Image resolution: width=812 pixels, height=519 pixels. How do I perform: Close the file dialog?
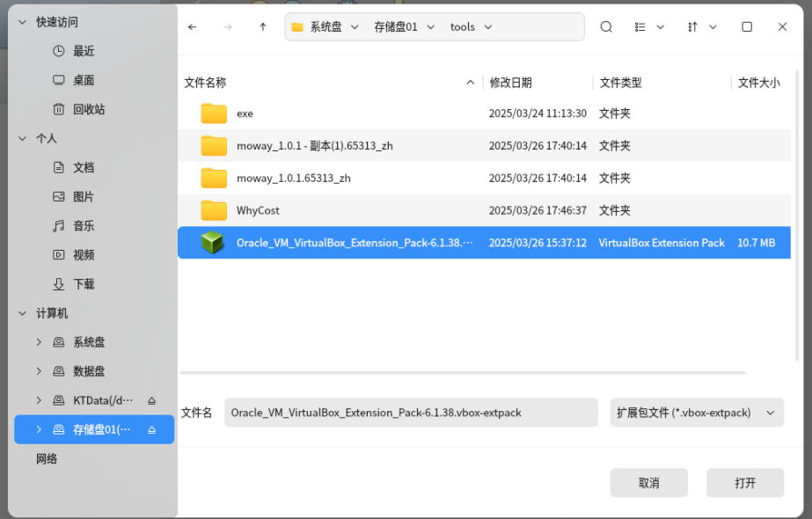point(782,27)
